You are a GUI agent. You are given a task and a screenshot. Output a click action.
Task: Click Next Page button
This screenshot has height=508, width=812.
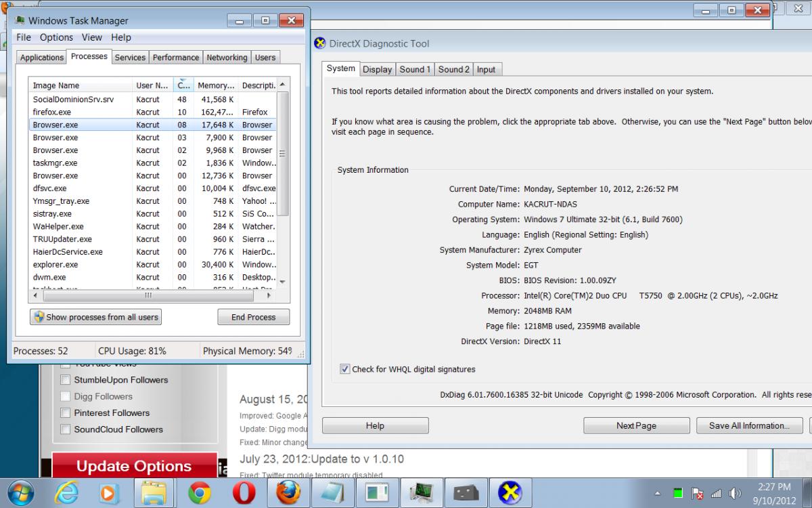click(x=636, y=425)
